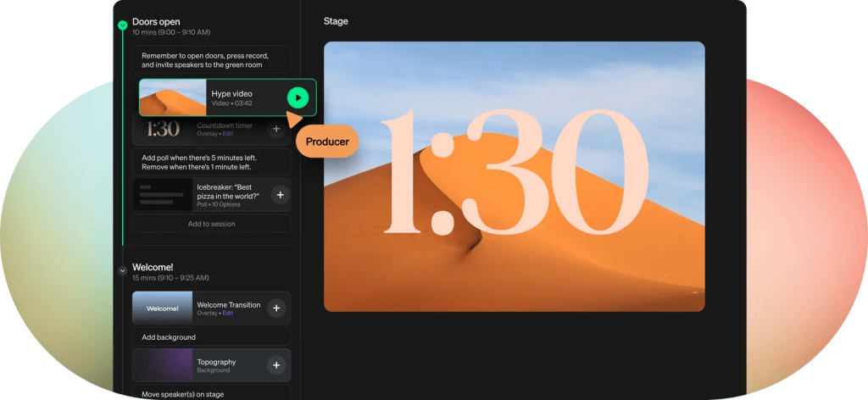Select the Topography purple thumbnail
Screen dimensions: 868x400
(x=163, y=365)
